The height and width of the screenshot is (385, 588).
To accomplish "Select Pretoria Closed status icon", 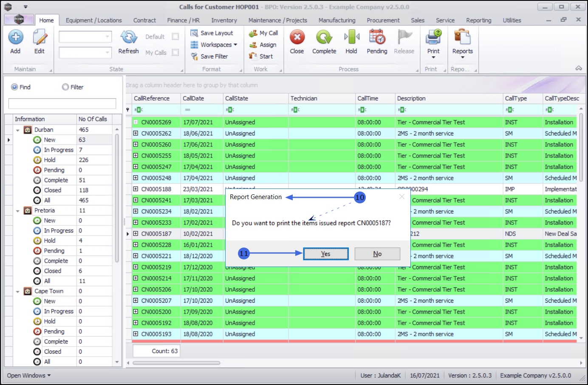I will [x=37, y=271].
